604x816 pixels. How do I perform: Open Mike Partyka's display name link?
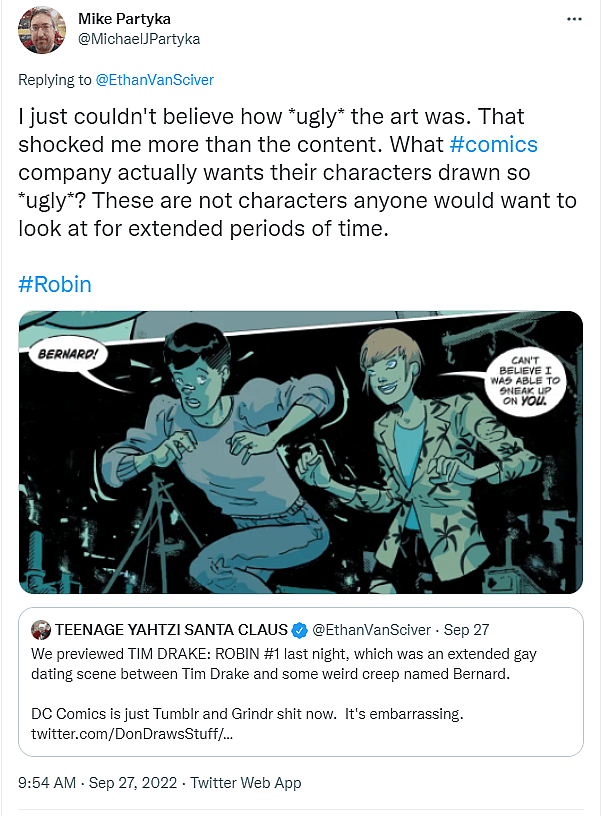click(x=125, y=18)
